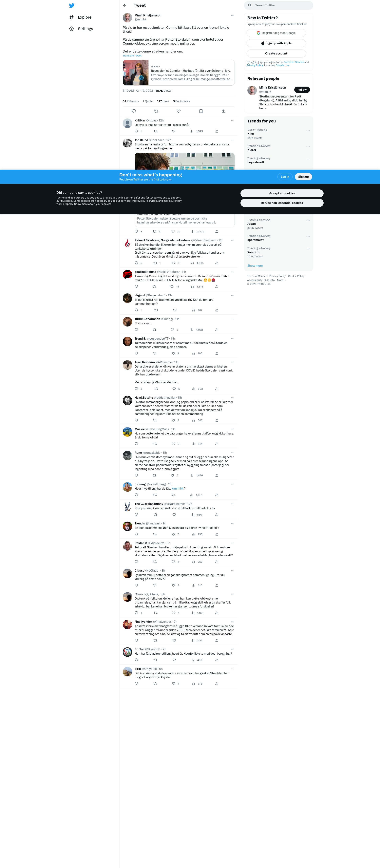Click the Translate Tweet link
The height and width of the screenshot is (868, 380).
[x=132, y=56]
